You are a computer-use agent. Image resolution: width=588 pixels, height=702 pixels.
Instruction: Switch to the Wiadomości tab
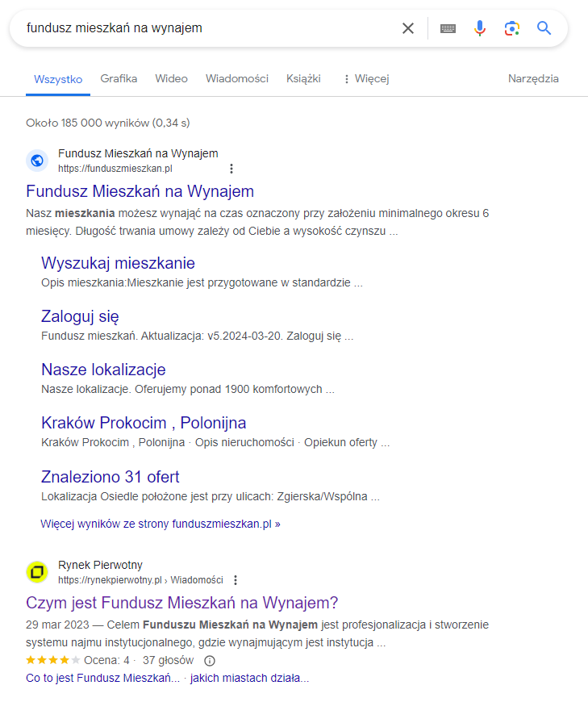236,79
